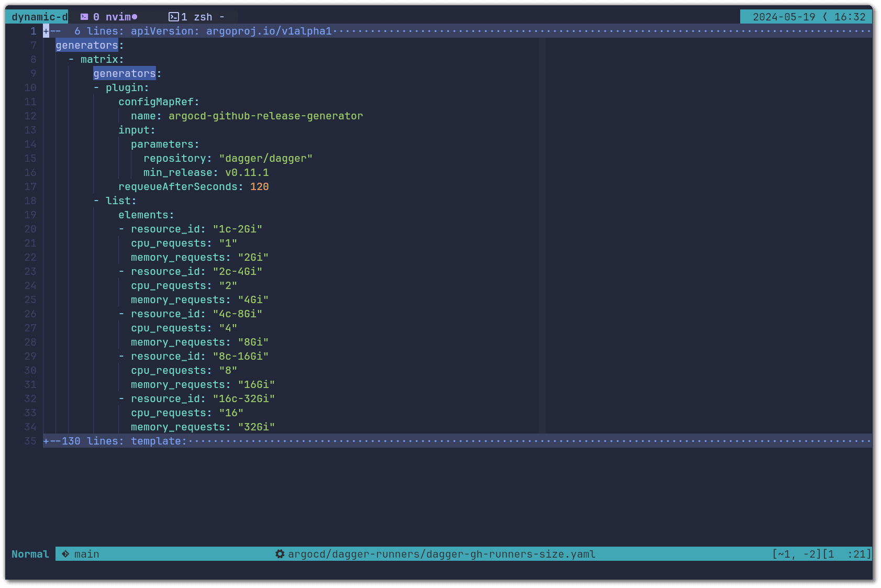Click the dynamic-d session name

[39, 17]
